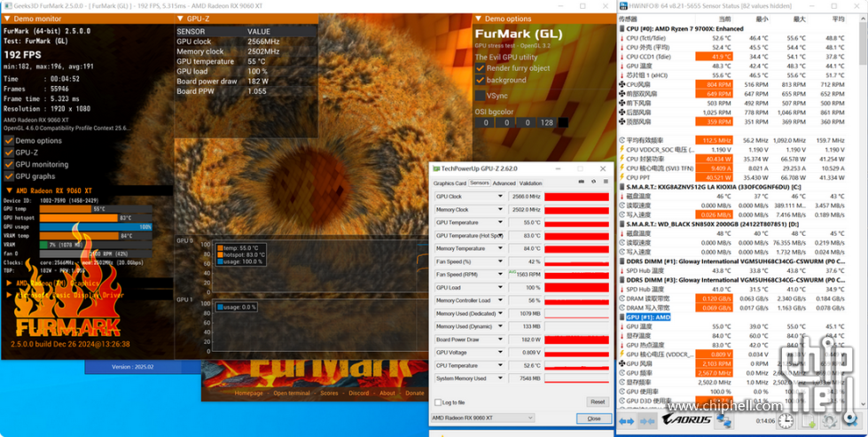Uncheck Render furry object option
Image resolution: width=868 pixels, height=437 pixels.
pos(480,68)
